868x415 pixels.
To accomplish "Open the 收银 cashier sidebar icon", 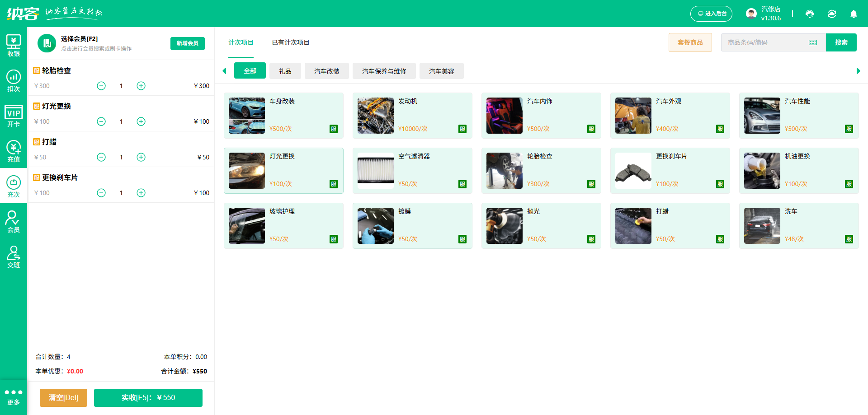I will (14, 46).
